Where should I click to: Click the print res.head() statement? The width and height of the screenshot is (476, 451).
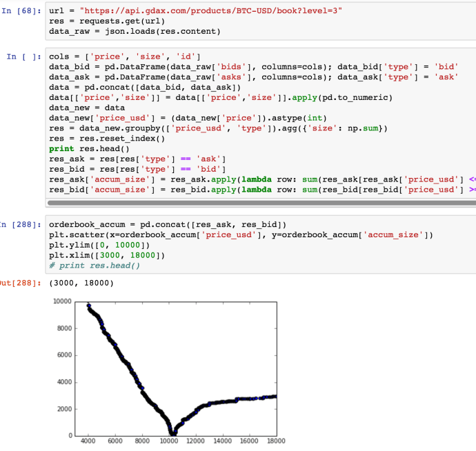(x=90, y=149)
